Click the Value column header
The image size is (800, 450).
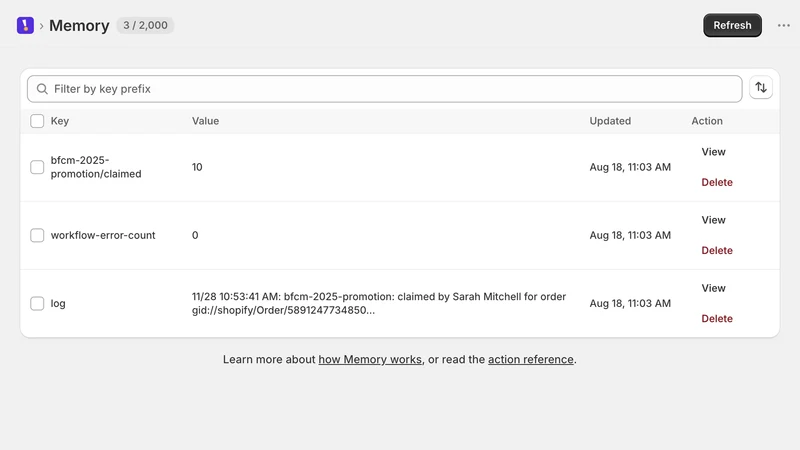pyautogui.click(x=205, y=121)
